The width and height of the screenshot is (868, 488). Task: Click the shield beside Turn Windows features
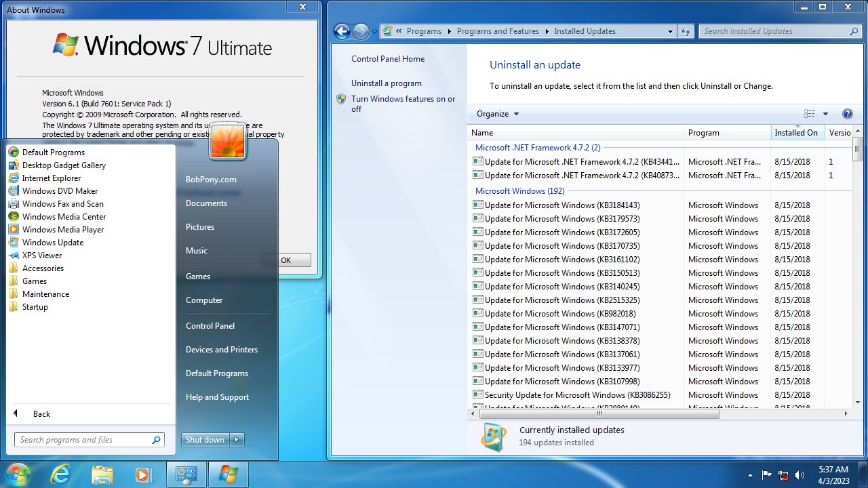[x=340, y=99]
